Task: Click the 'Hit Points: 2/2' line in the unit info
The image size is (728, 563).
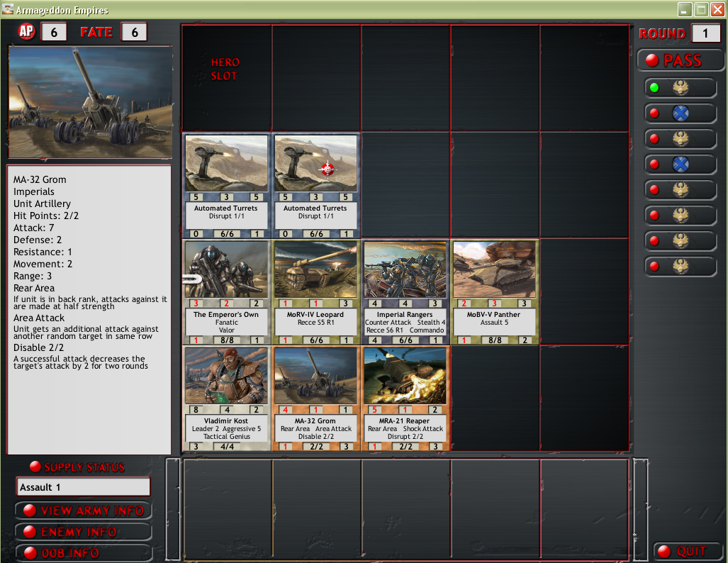Action: (46, 216)
